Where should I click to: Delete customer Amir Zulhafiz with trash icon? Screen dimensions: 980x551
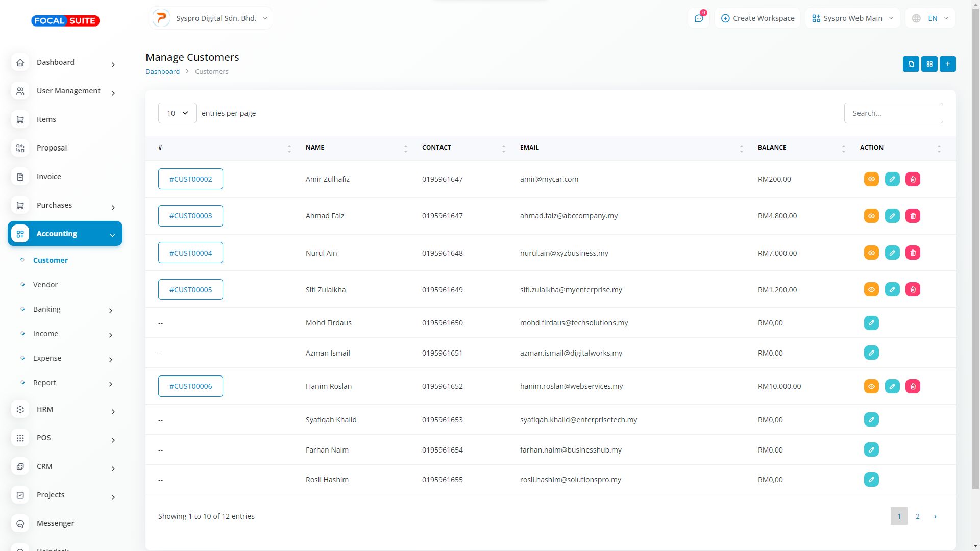[913, 179]
